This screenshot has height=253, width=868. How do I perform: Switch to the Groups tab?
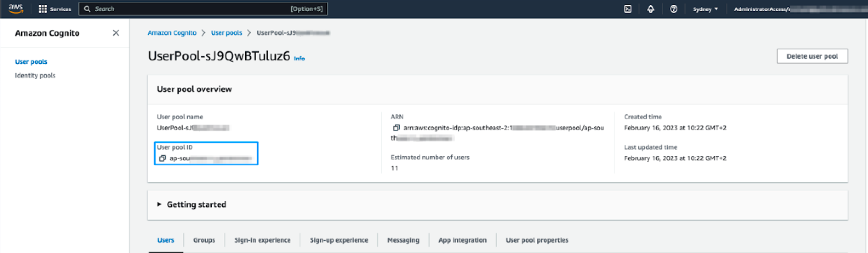[204, 240]
